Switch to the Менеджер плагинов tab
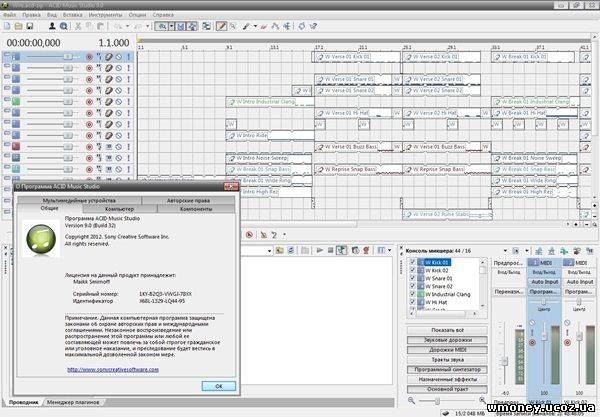The height and width of the screenshot is (417, 600). [73, 402]
